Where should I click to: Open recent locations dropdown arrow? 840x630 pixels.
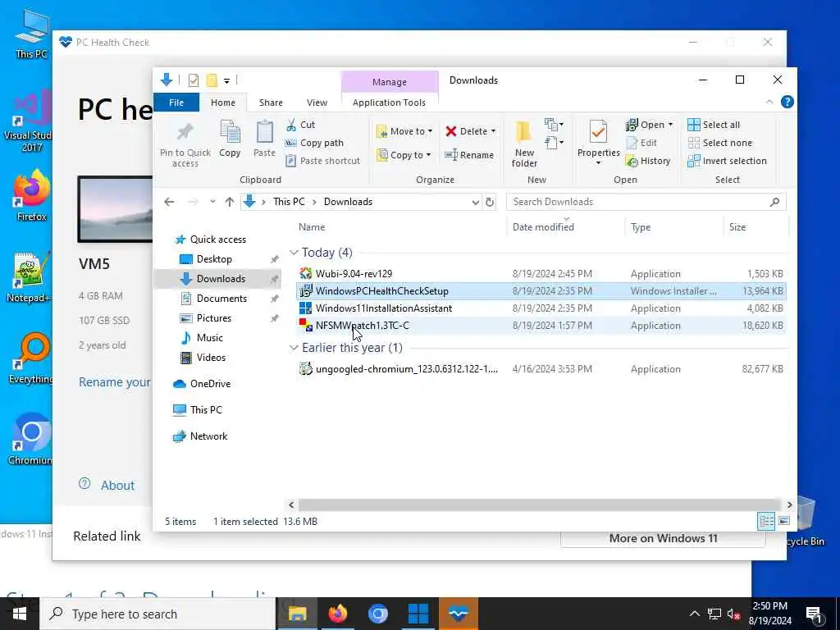click(212, 202)
